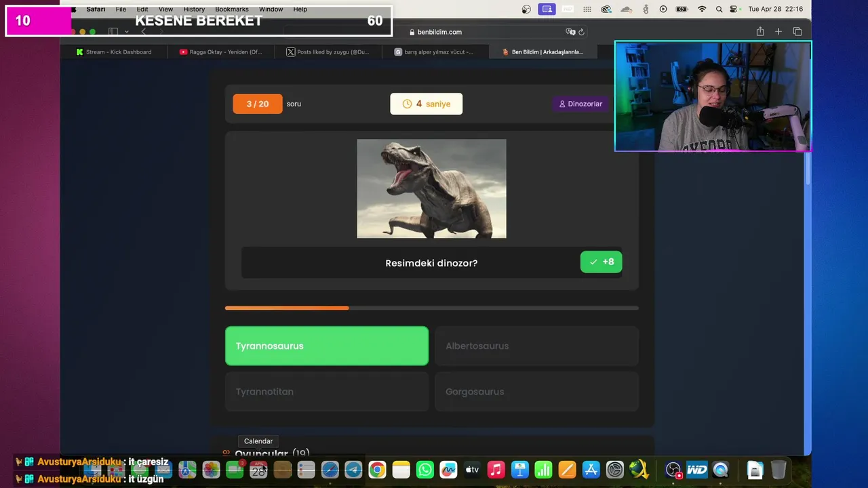Click the dinosaur question image
Image resolution: width=868 pixels, height=488 pixels.
[x=431, y=188]
